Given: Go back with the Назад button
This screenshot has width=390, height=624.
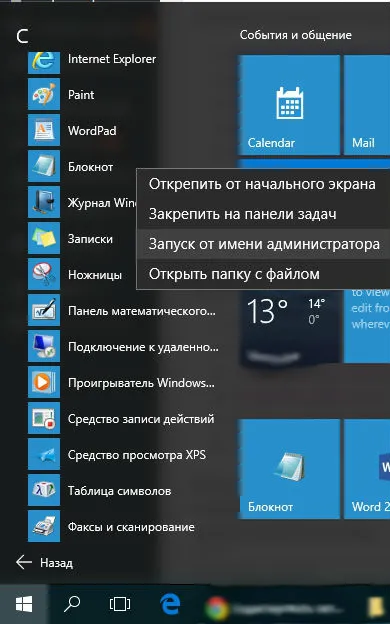Looking at the screenshot, I should pos(44,562).
